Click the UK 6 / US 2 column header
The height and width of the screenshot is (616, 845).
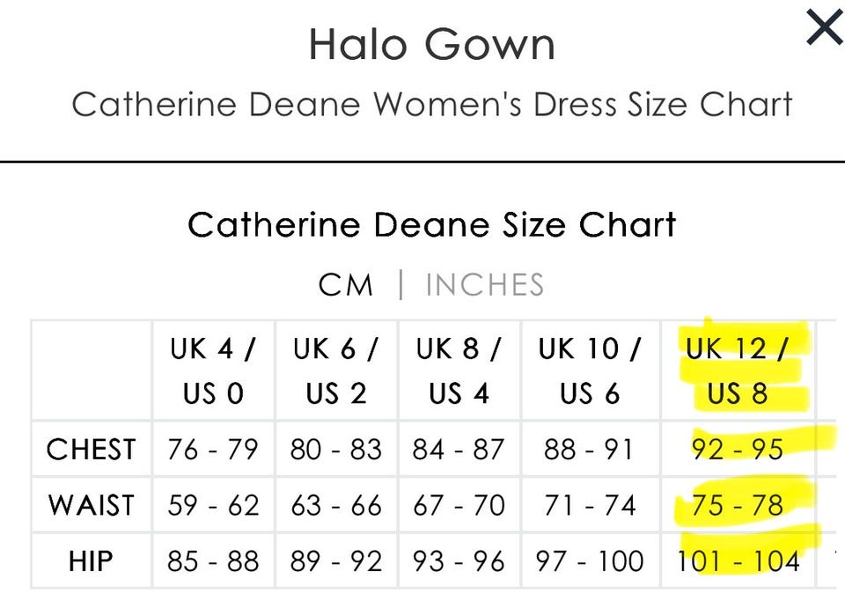point(335,370)
